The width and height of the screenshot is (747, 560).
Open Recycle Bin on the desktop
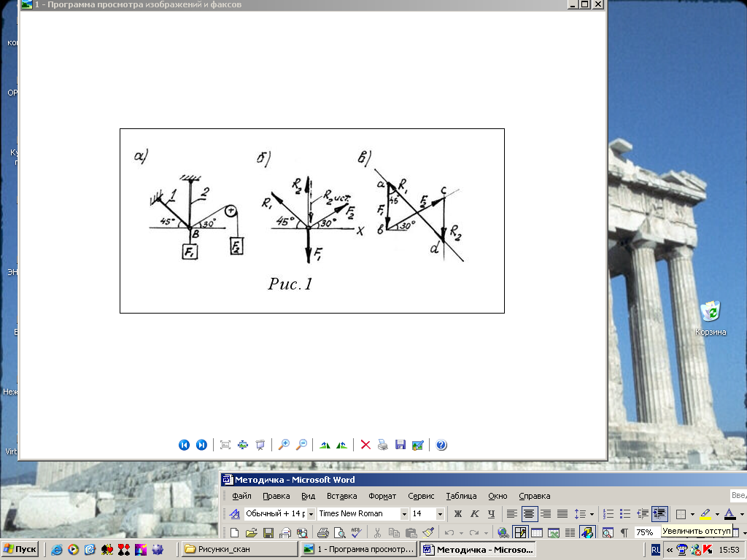click(711, 318)
